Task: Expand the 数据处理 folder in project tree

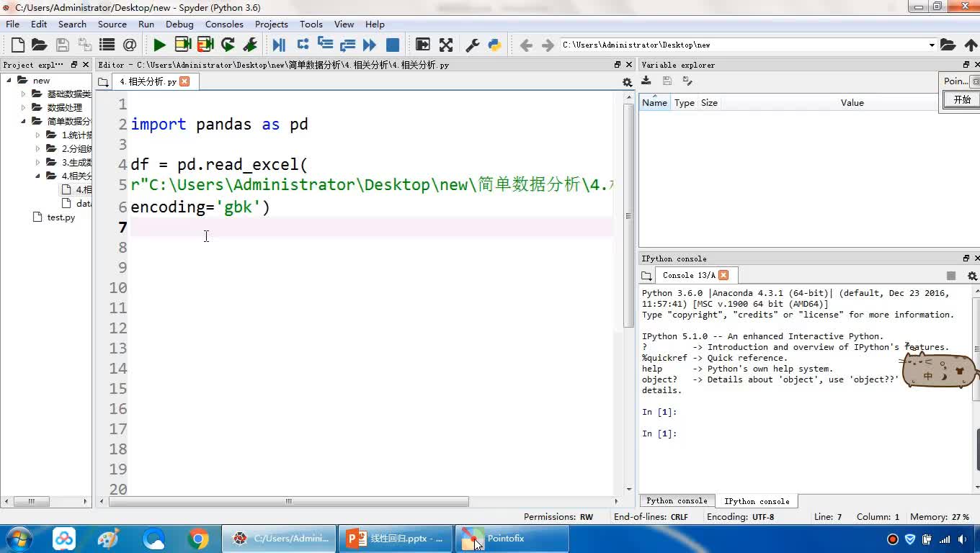Action: [23, 108]
